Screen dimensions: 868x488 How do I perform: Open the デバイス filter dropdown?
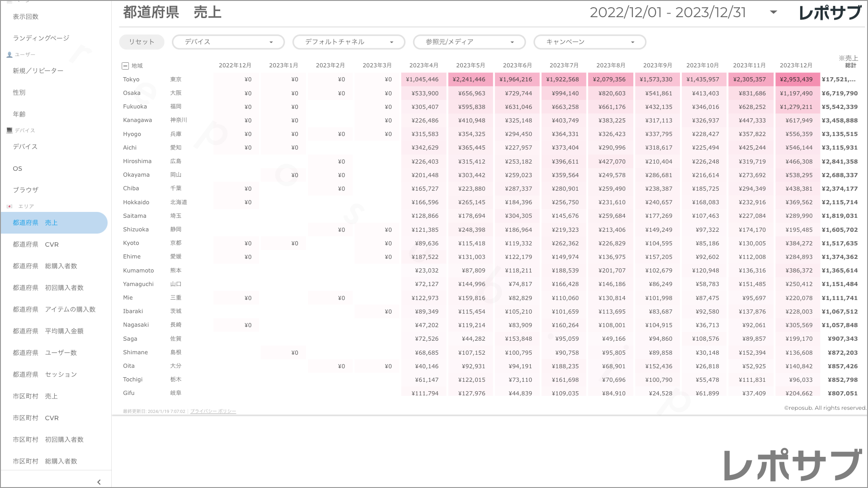click(x=228, y=42)
